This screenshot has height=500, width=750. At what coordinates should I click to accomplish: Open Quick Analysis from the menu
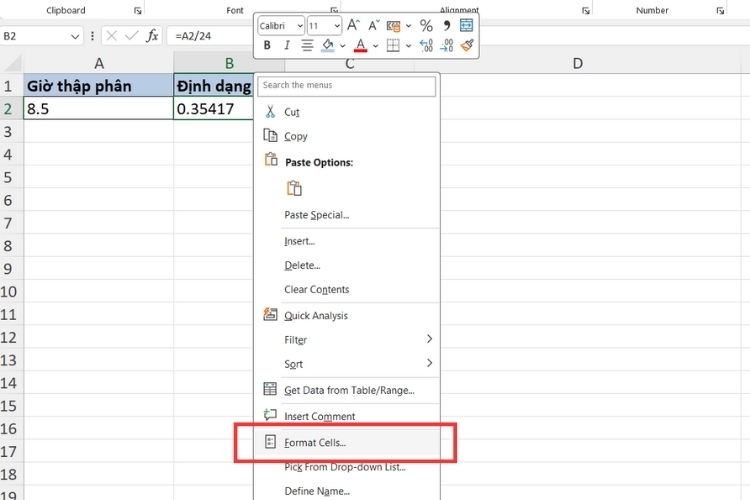coord(346,315)
